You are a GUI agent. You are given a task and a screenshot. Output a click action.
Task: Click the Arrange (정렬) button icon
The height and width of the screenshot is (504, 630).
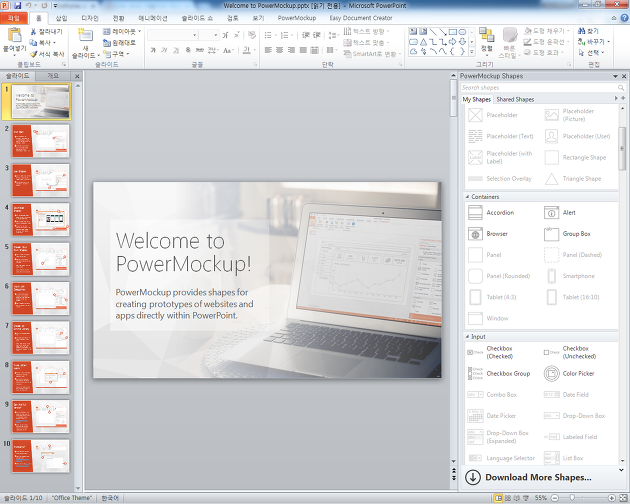pos(487,35)
